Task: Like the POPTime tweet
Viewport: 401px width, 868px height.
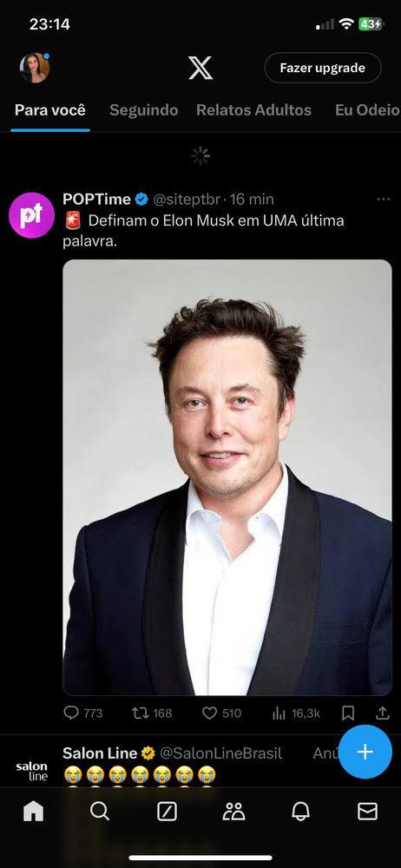Action: (x=221, y=713)
